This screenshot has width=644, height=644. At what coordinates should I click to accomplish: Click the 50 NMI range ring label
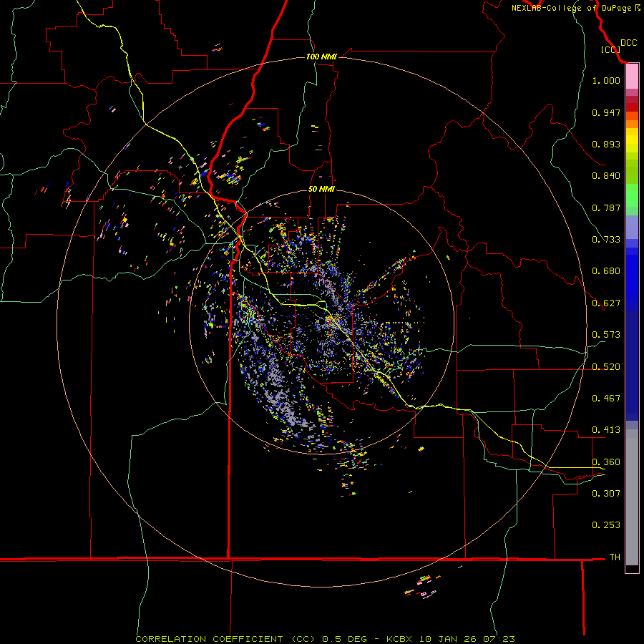(x=321, y=190)
